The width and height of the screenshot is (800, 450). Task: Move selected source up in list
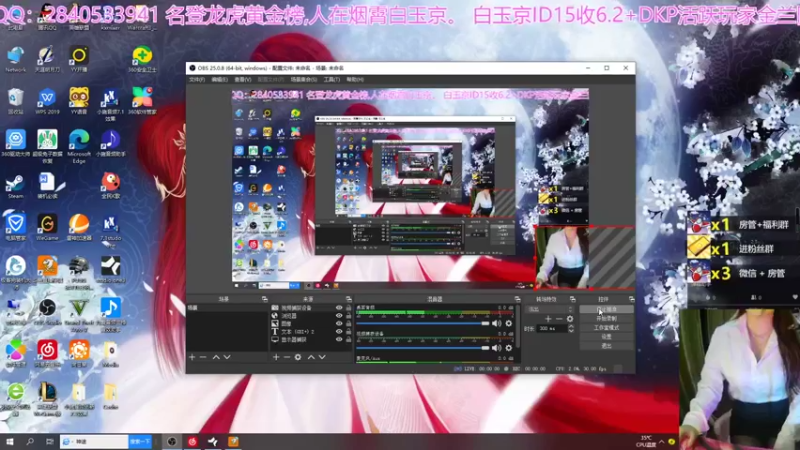tap(311, 357)
